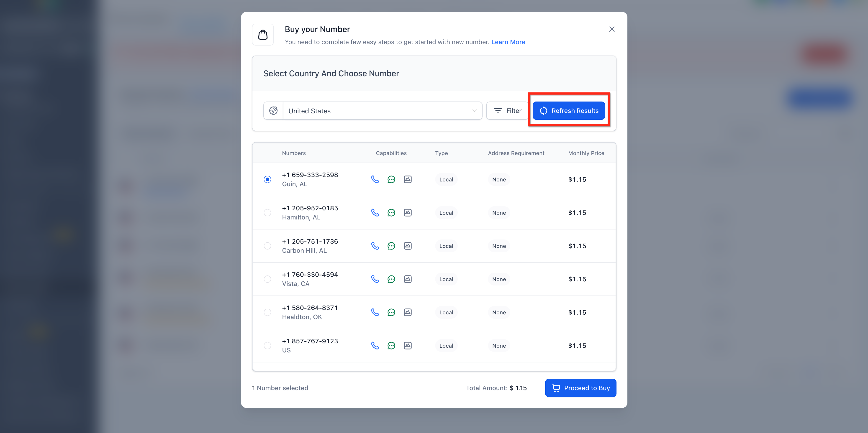Click the shopping bag icon in header

[263, 35]
